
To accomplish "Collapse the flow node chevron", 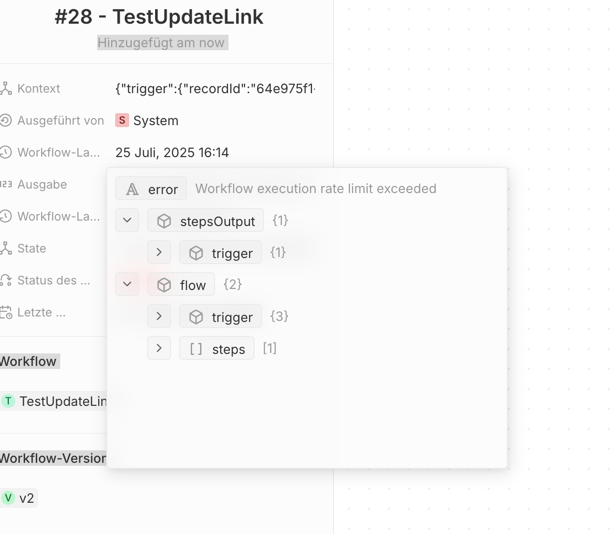I will [127, 284].
